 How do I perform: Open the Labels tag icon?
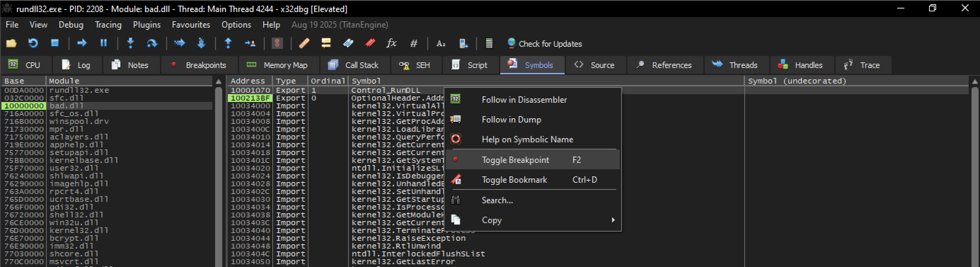pyautogui.click(x=348, y=44)
